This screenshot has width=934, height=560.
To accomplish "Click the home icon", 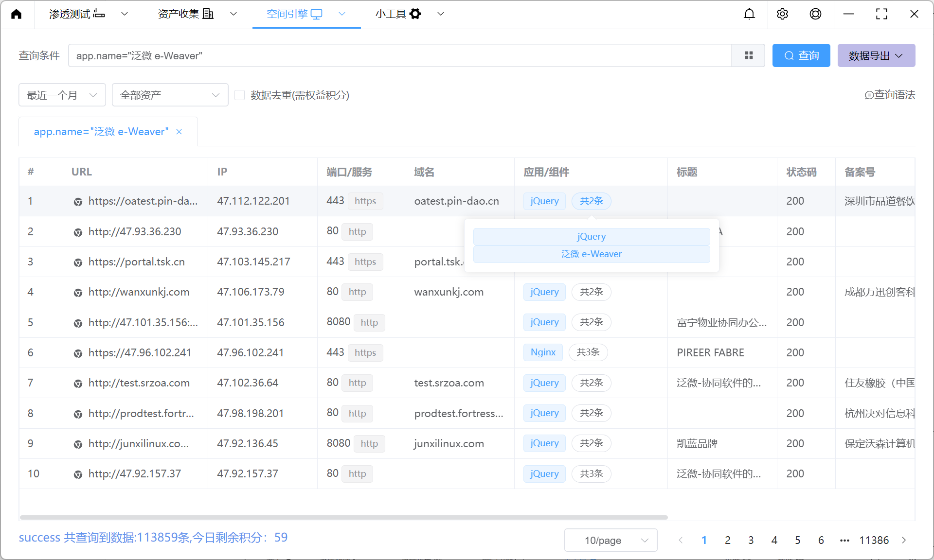I will click(17, 14).
